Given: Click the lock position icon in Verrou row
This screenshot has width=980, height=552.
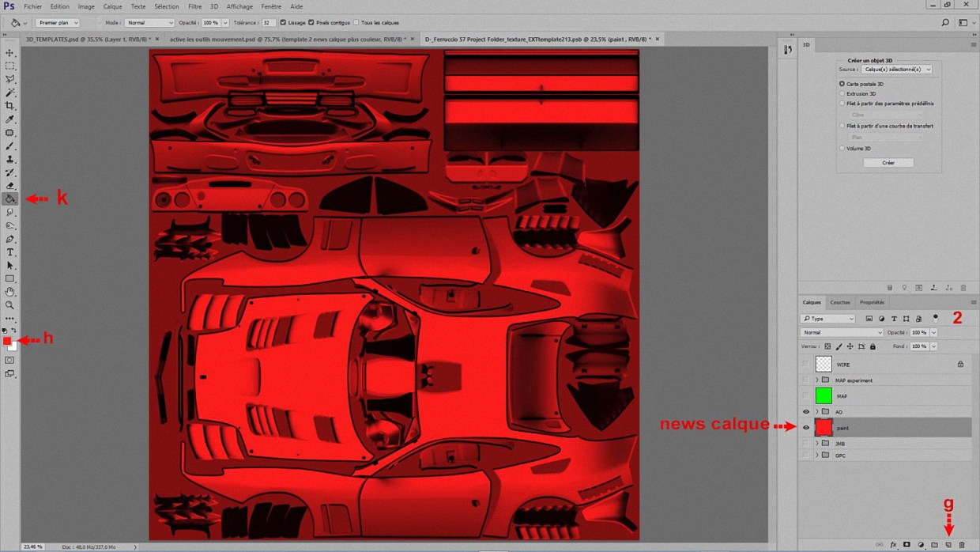Looking at the screenshot, I should 850,346.
